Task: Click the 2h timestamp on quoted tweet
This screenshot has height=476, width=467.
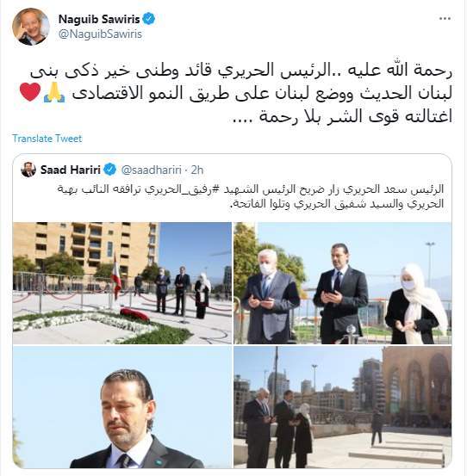Action: 197,170
